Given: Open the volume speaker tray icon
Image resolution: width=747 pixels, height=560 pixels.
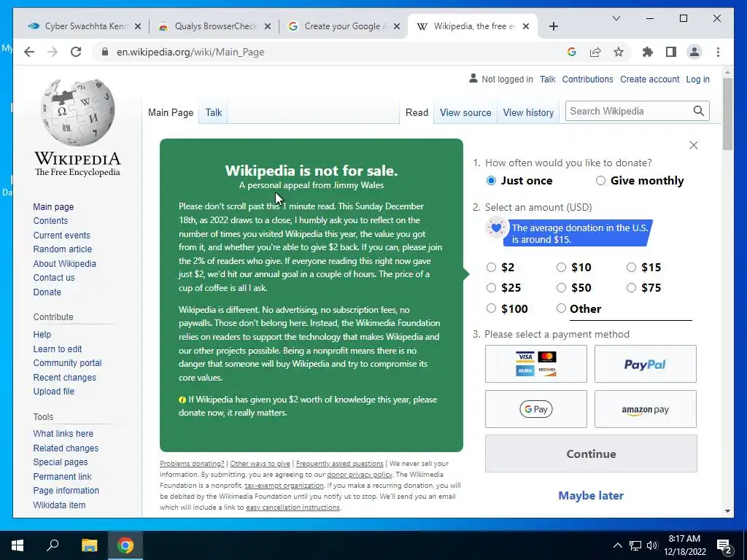Looking at the screenshot, I should point(652,545).
